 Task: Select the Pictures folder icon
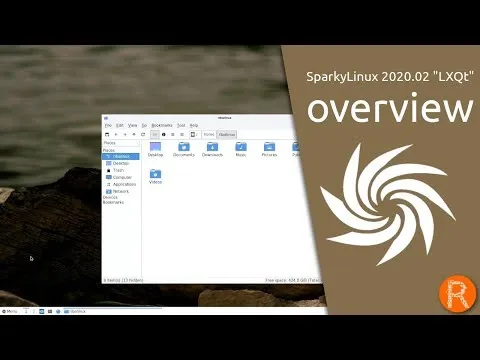pyautogui.click(x=269, y=149)
